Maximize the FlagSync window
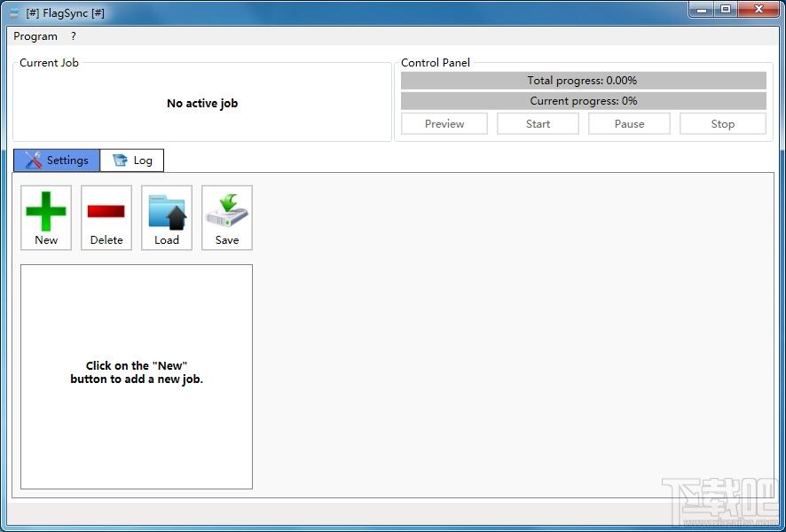 [726, 9]
